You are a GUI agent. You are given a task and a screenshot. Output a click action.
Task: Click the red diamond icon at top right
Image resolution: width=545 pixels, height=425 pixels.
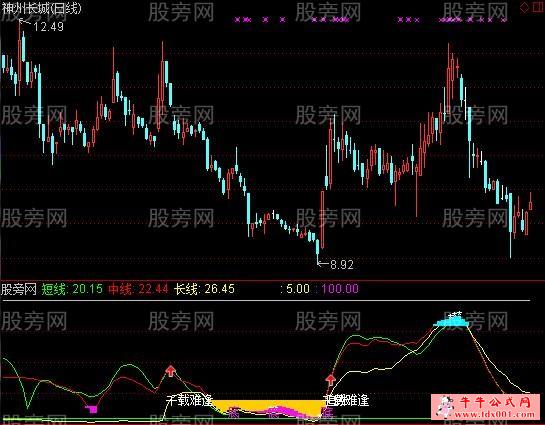click(524, 8)
